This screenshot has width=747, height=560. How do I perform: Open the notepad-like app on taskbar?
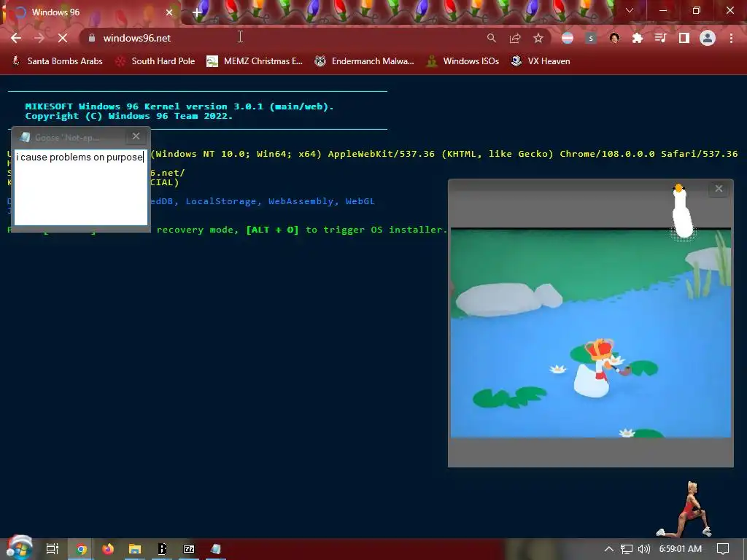click(x=216, y=549)
